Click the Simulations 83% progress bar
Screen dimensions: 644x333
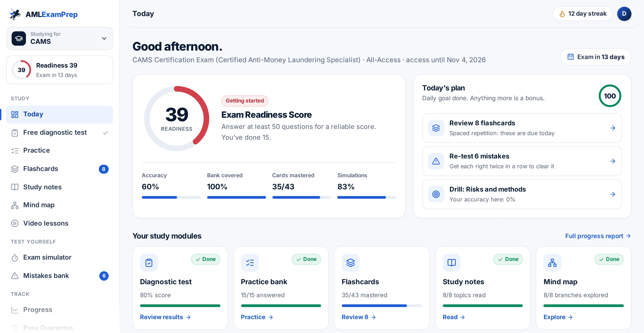[366, 197]
